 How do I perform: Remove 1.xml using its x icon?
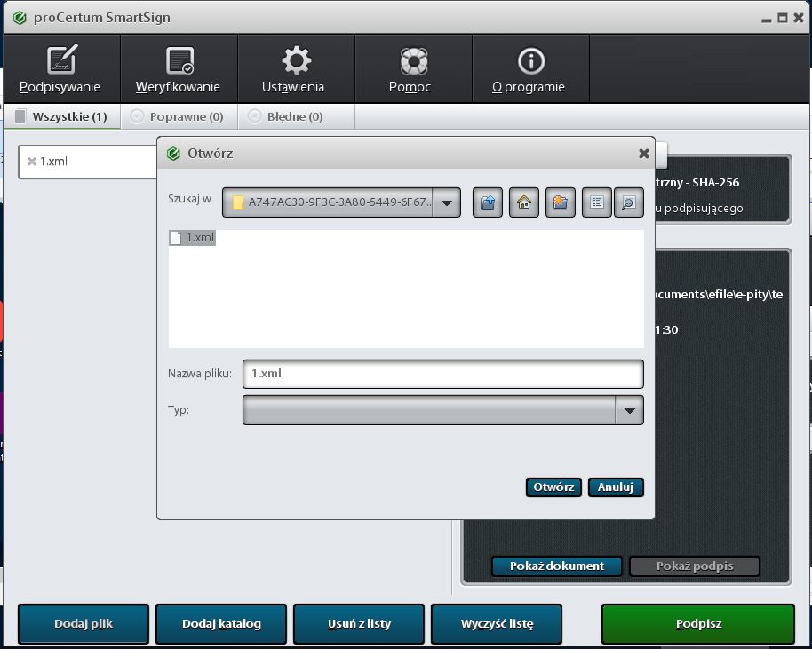(x=32, y=162)
